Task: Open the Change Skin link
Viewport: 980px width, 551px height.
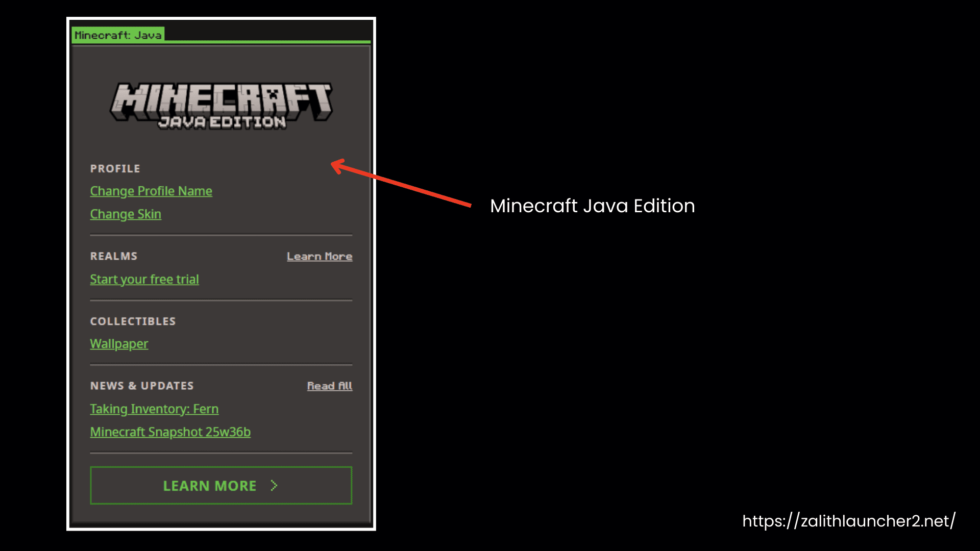Action: tap(126, 214)
